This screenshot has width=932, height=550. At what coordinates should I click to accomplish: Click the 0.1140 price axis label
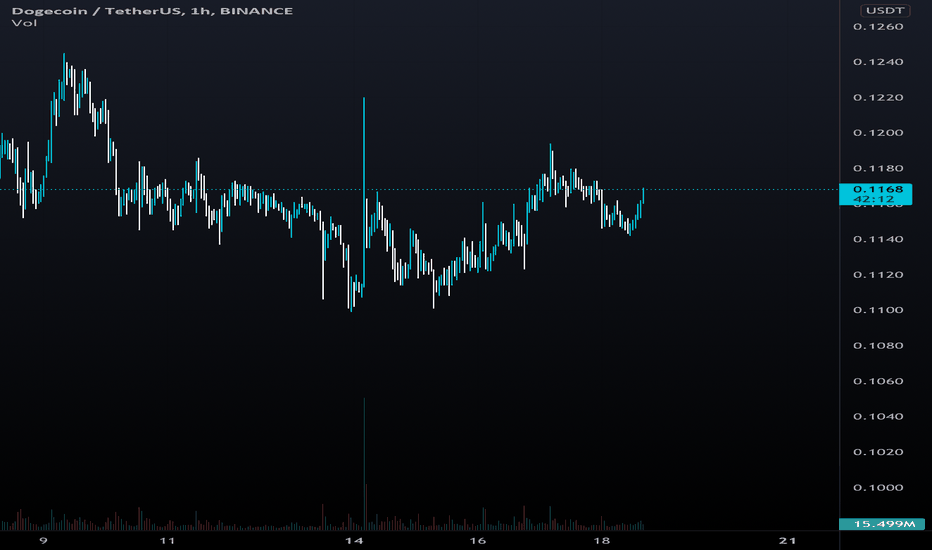878,239
